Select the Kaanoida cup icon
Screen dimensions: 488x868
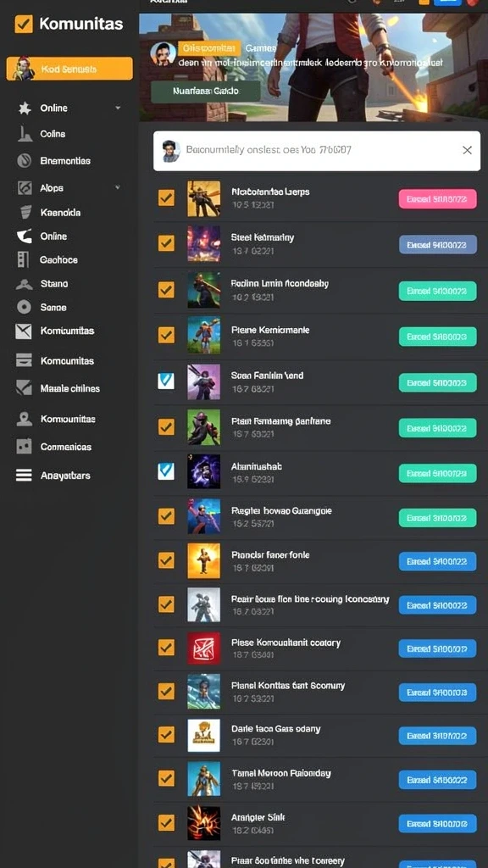pos(25,213)
